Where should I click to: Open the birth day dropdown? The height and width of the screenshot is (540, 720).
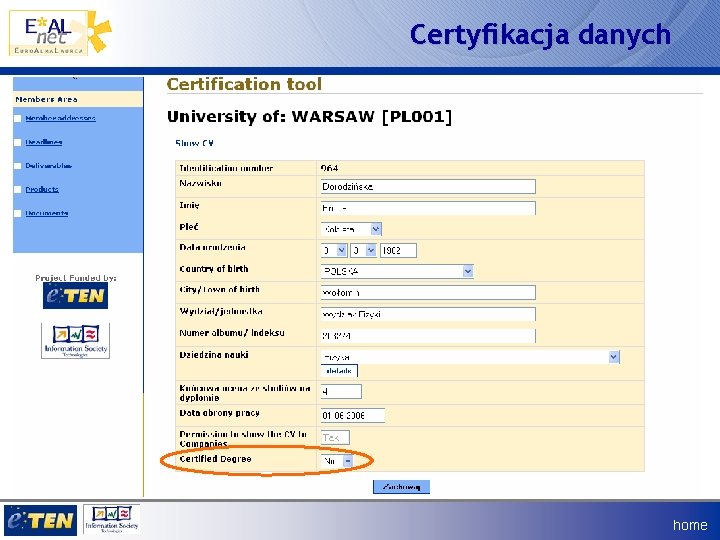tap(334, 250)
